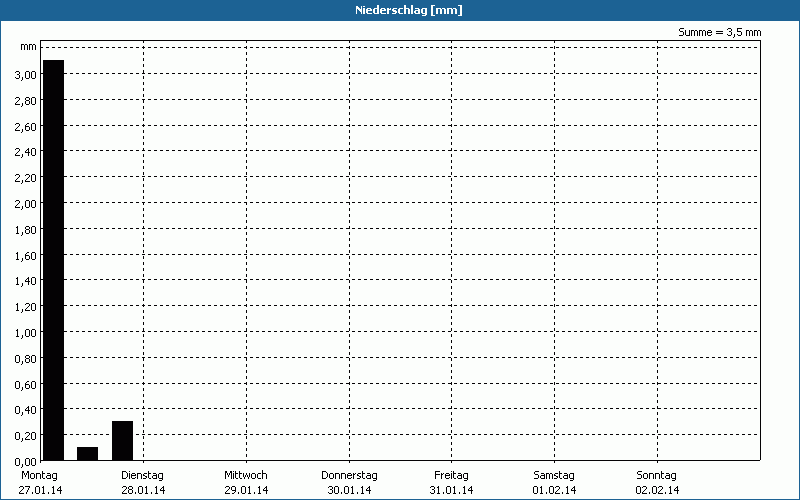Click the date '28.01.14'

point(143,490)
